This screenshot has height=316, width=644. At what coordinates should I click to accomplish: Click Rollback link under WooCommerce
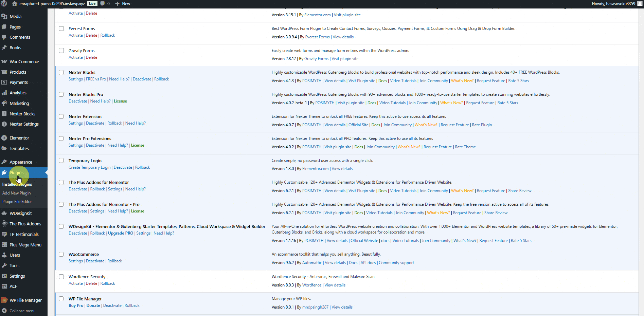(115, 261)
